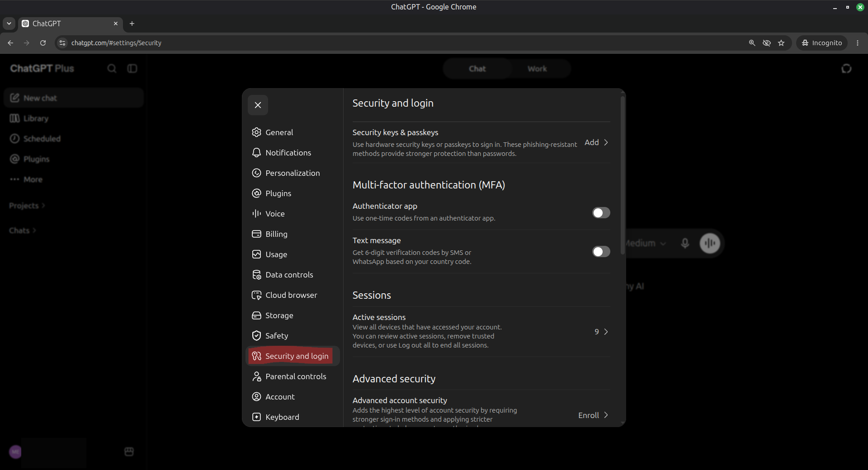Click the Security and login key icon
The width and height of the screenshot is (868, 470).
pos(256,356)
